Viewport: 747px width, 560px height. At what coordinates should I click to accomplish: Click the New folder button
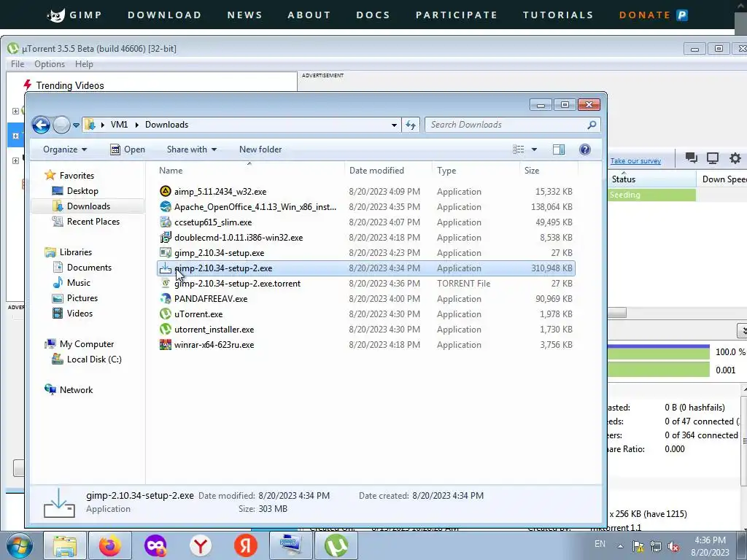260,149
